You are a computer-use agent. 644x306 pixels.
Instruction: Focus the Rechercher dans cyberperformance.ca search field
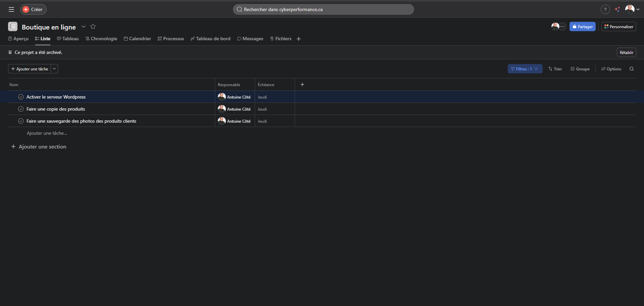(323, 9)
